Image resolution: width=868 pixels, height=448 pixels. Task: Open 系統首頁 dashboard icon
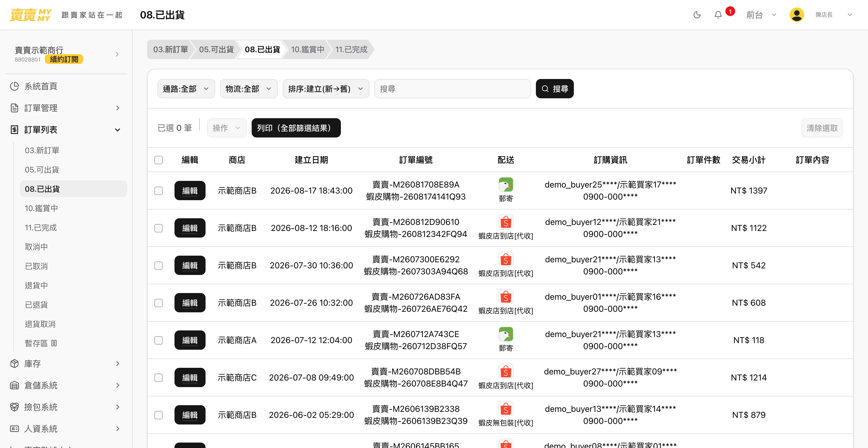[14, 86]
